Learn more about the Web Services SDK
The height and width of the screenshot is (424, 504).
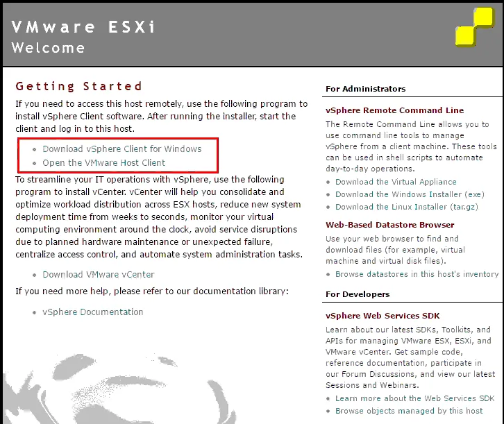click(x=415, y=398)
